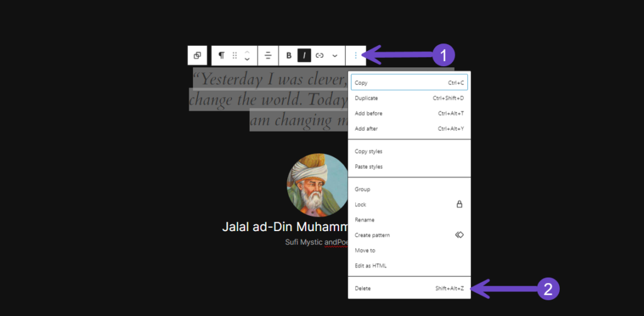Screen dimensions: 644x316
Task: Expand the More formatting dropdown arrow
Action: click(335, 55)
